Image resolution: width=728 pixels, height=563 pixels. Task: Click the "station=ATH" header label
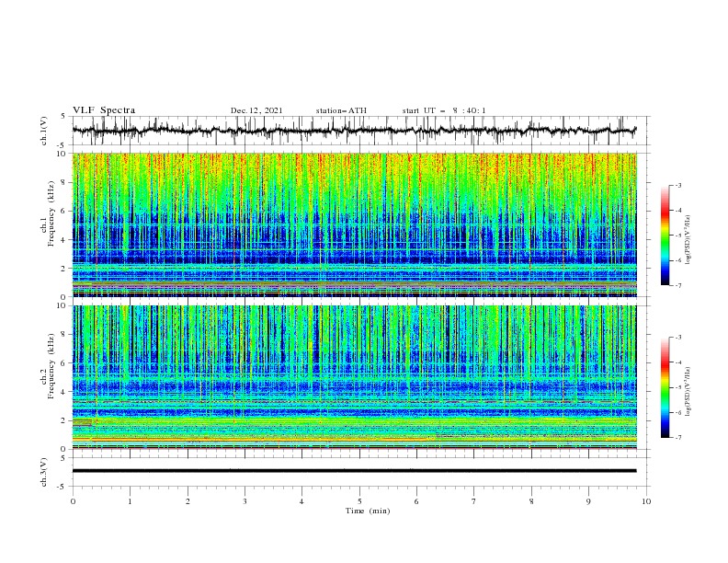341,110
